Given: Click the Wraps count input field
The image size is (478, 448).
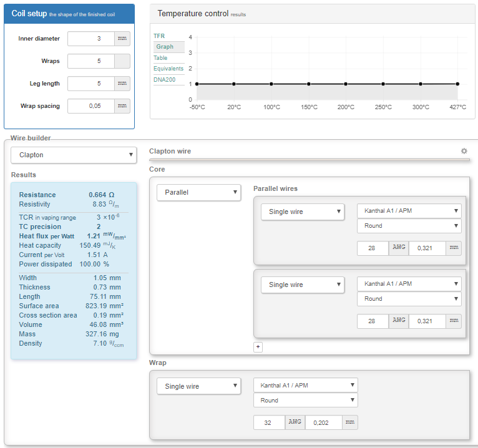Looking at the screenshot, I should tap(91, 61).
